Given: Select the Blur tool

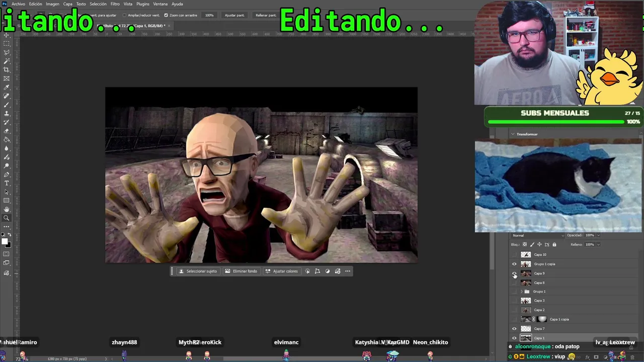Looking at the screenshot, I should coord(7,148).
